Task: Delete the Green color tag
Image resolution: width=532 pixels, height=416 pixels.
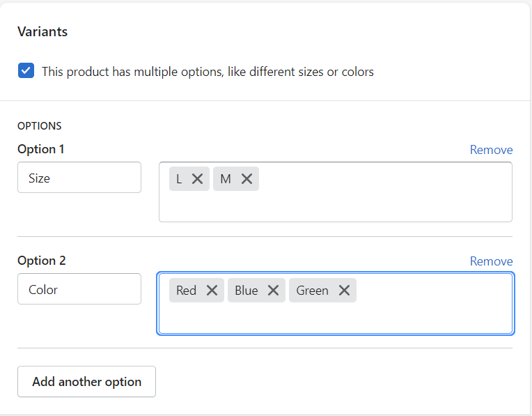Action: tap(344, 291)
